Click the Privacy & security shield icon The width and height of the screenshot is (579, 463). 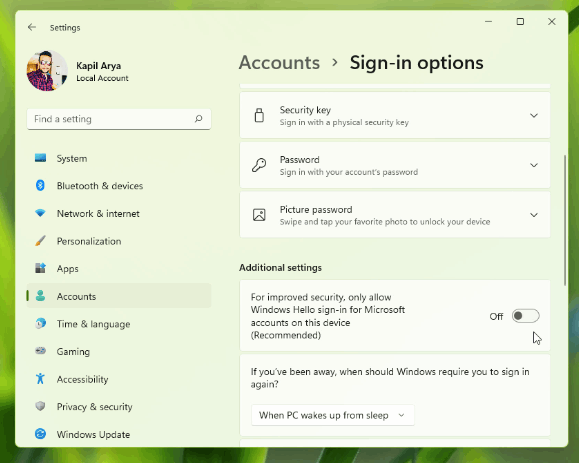pos(40,406)
